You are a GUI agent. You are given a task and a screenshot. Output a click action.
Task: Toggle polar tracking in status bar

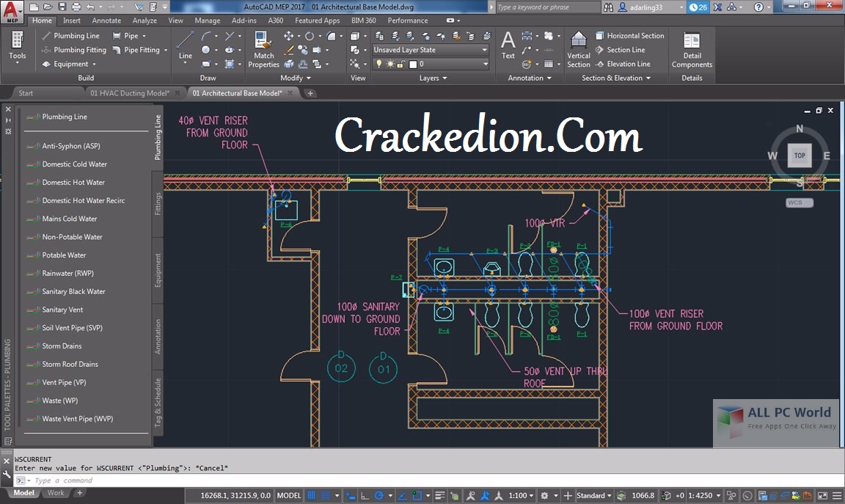[x=378, y=495]
